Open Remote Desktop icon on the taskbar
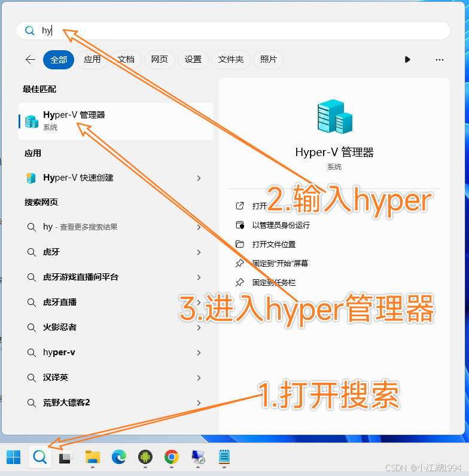The width and height of the screenshot is (469, 476). tap(198, 457)
